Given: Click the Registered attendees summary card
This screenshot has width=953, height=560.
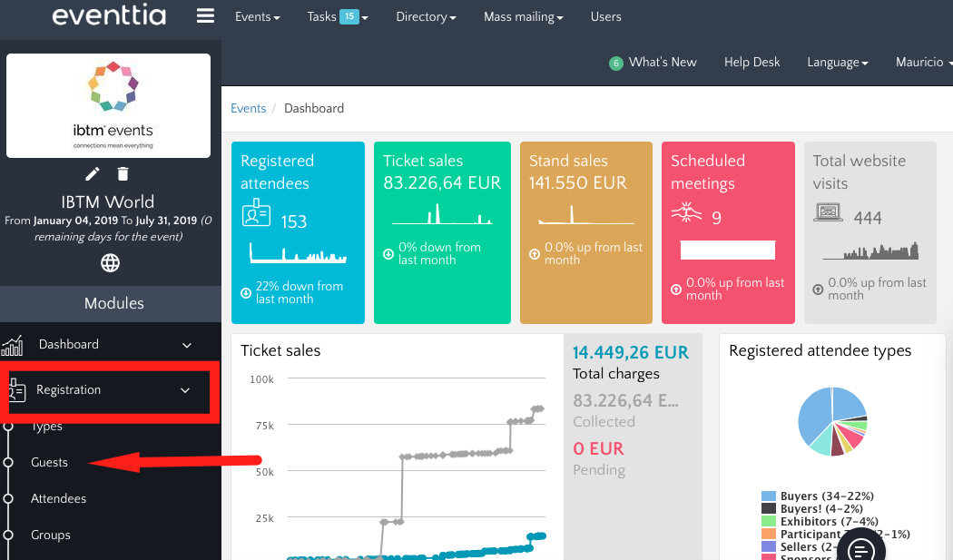Looking at the screenshot, I should click(298, 232).
